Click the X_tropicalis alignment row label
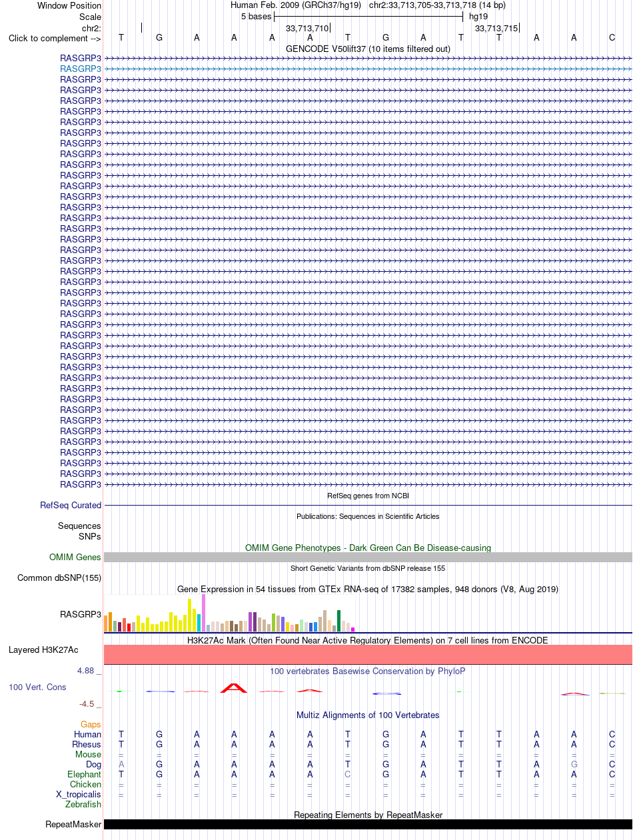The width and height of the screenshot is (633, 840). [79, 794]
